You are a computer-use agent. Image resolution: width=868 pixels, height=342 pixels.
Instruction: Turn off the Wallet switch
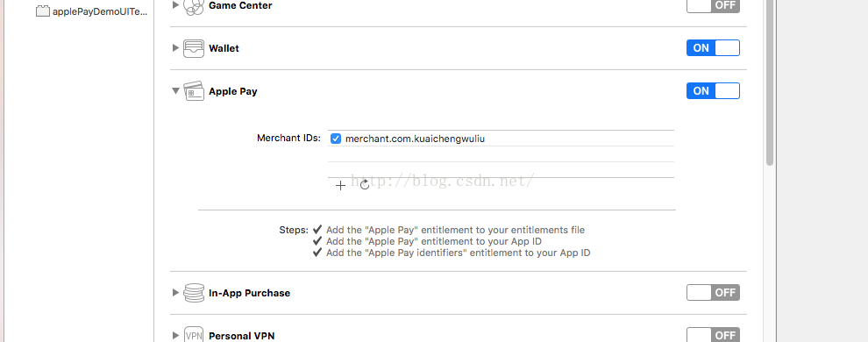pos(713,48)
